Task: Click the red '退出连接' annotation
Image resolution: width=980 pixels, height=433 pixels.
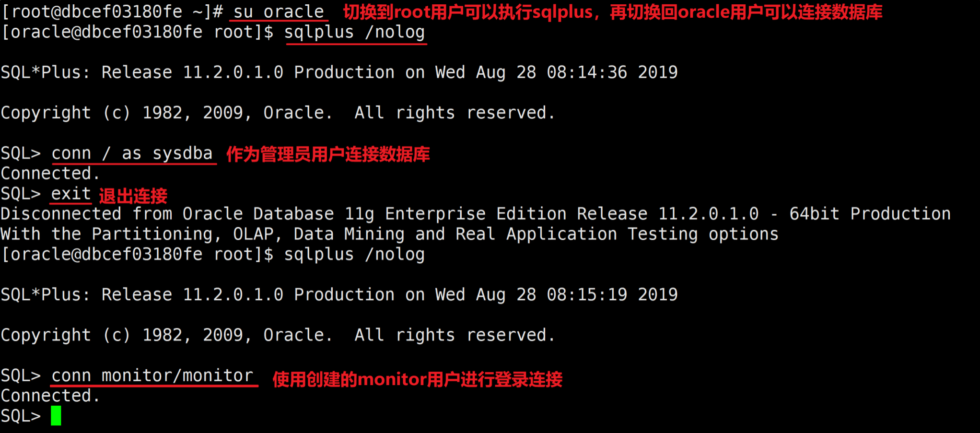Action: (x=133, y=196)
